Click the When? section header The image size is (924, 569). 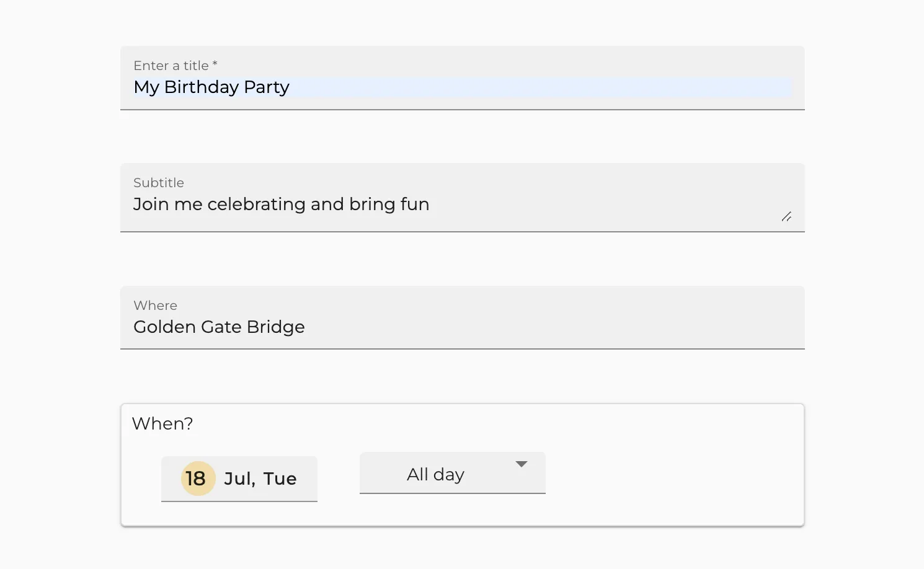pos(162,423)
